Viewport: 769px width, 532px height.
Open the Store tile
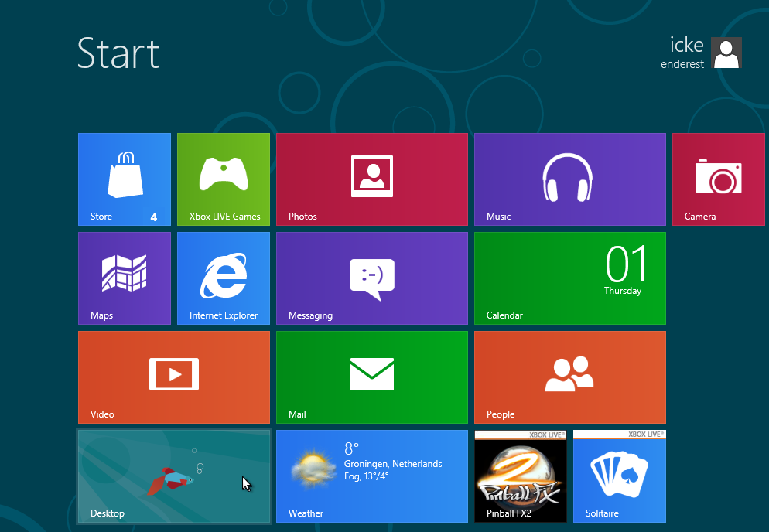point(124,179)
